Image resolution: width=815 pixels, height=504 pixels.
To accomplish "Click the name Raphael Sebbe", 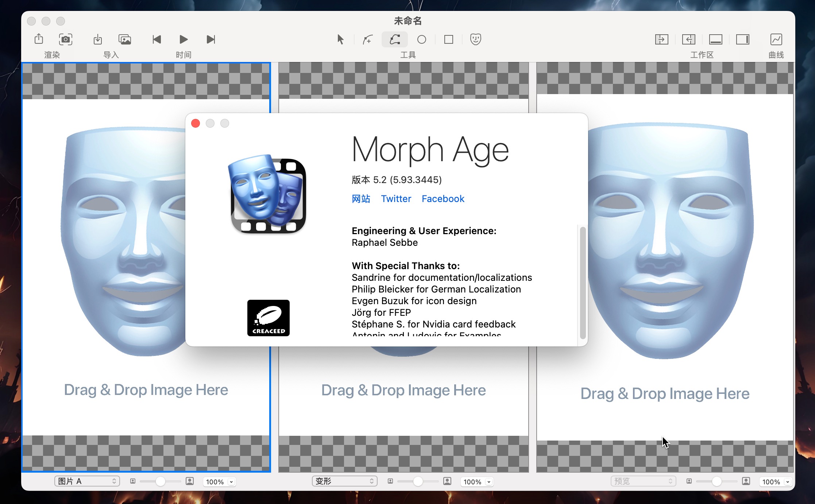I will click(385, 243).
